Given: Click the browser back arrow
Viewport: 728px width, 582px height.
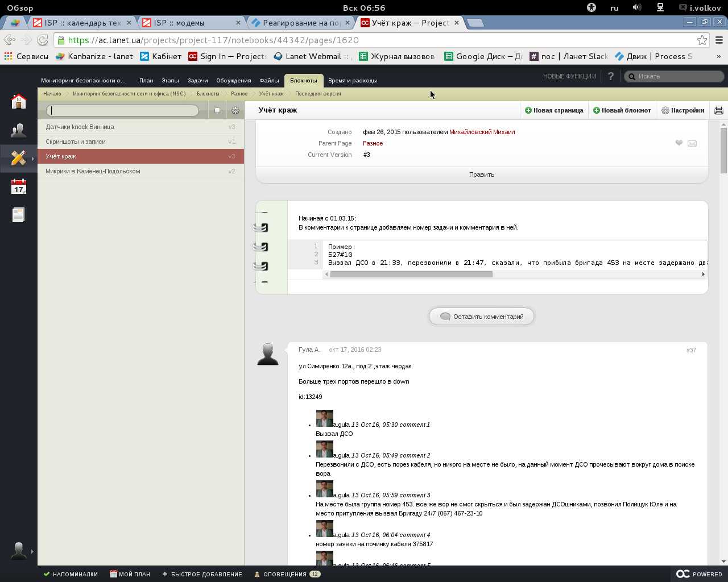Looking at the screenshot, I should pyautogui.click(x=9, y=40).
